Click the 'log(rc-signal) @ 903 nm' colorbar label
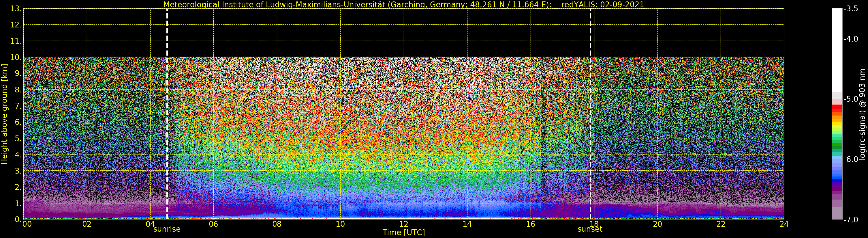Screen dimensions: 868x238 point(863,114)
